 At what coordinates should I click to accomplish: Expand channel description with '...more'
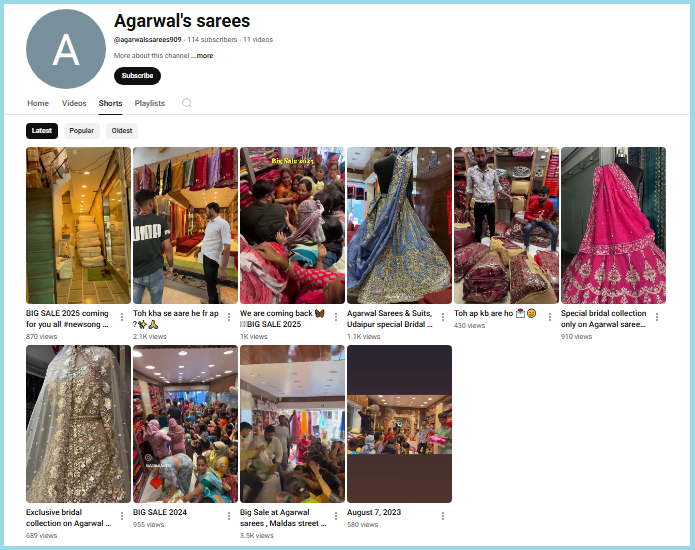point(203,56)
